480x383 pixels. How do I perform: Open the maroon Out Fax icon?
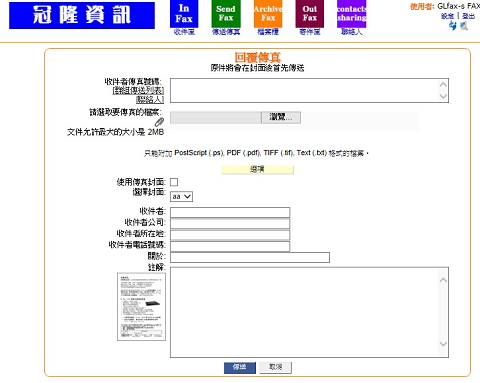[x=310, y=14]
